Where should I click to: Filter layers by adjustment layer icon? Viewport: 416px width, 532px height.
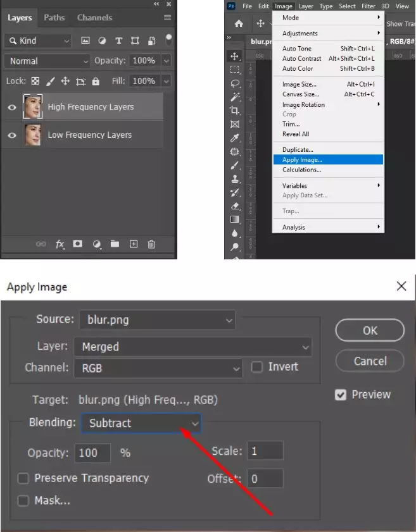[x=102, y=40]
